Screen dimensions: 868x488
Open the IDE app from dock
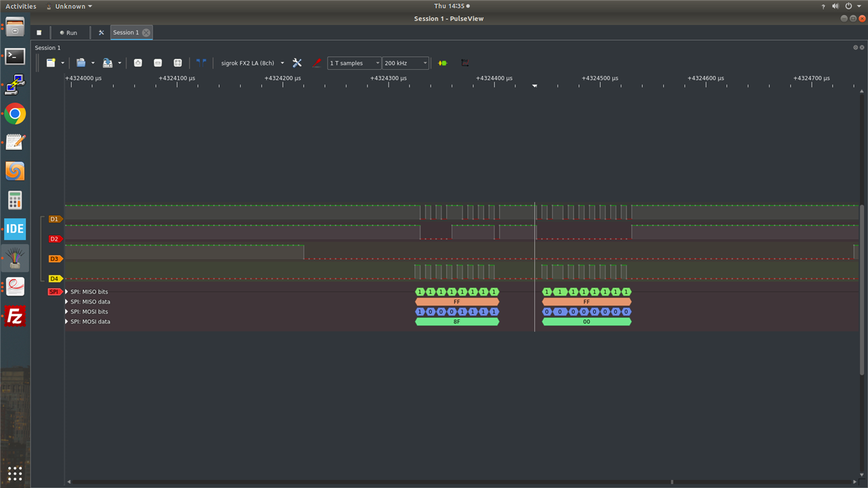pyautogui.click(x=15, y=229)
